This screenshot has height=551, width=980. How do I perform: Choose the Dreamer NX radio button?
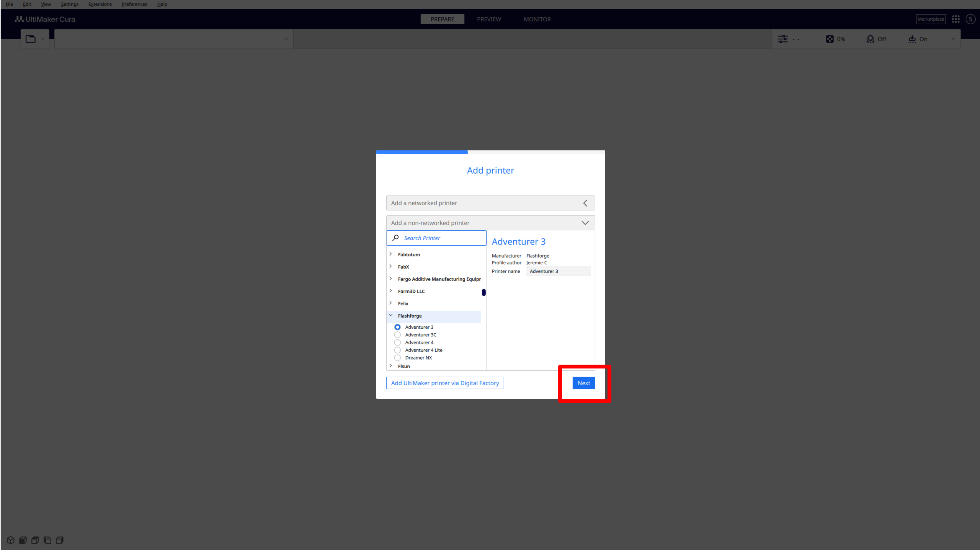(x=397, y=357)
